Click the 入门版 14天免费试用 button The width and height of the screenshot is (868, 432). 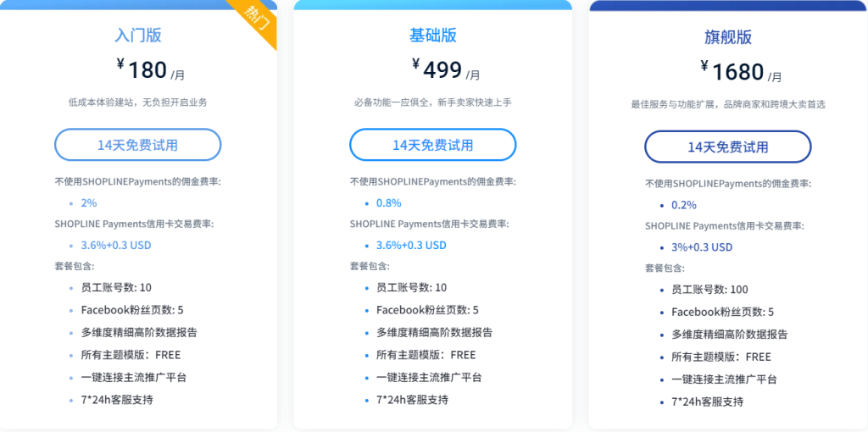(137, 145)
